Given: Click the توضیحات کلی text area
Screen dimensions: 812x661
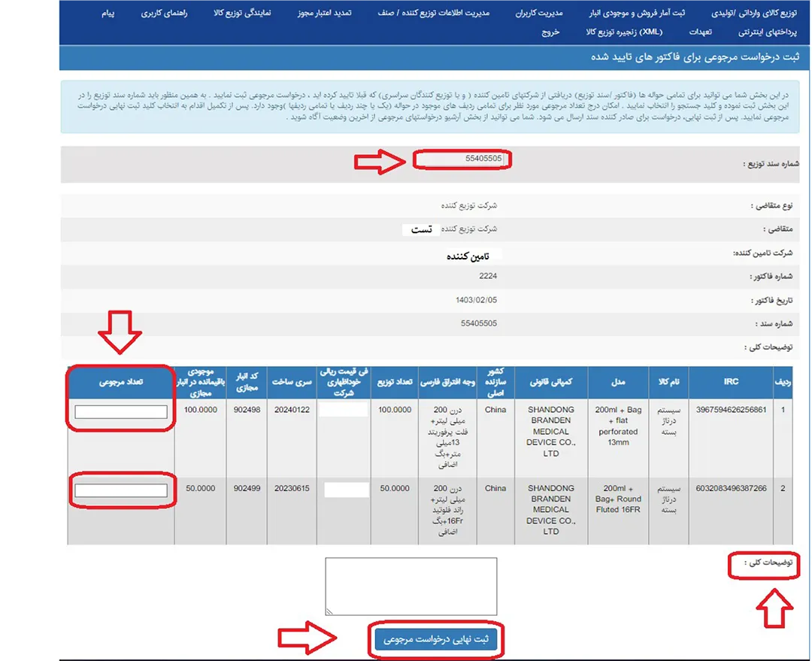Looking at the screenshot, I should [x=411, y=587].
